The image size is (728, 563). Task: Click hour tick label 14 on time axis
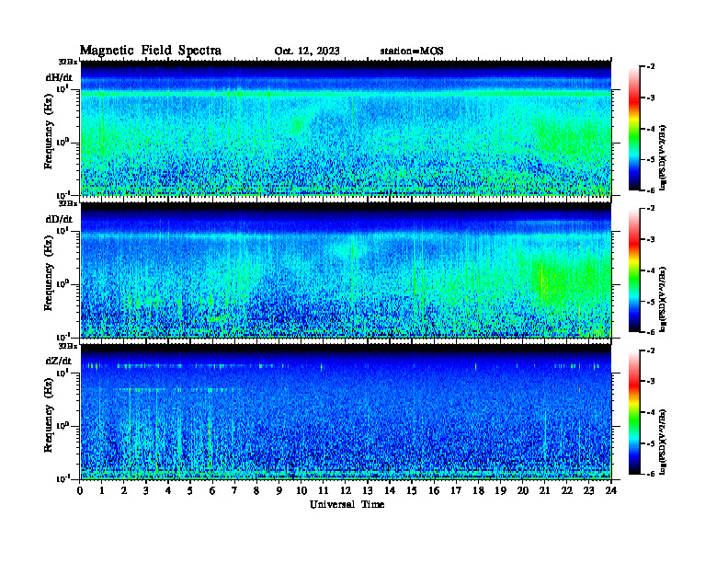[x=390, y=491]
